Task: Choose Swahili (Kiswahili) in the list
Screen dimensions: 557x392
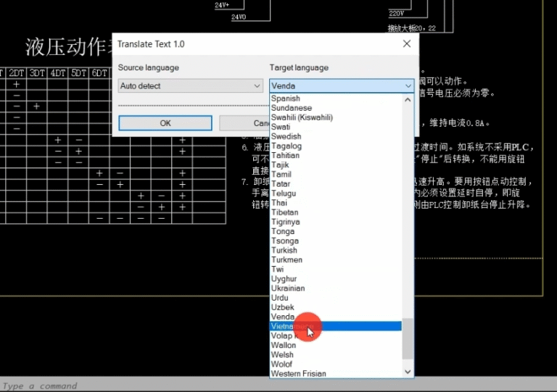Action: point(336,117)
